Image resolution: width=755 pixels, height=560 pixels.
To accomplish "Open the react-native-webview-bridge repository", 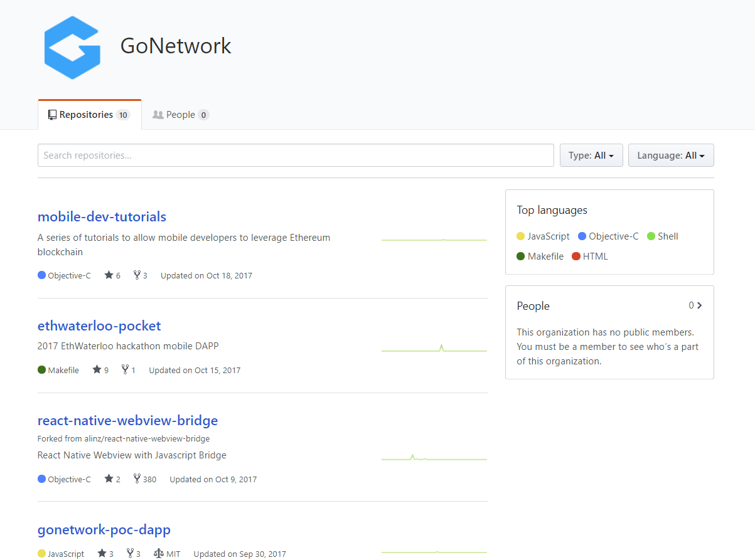I will click(x=128, y=421).
